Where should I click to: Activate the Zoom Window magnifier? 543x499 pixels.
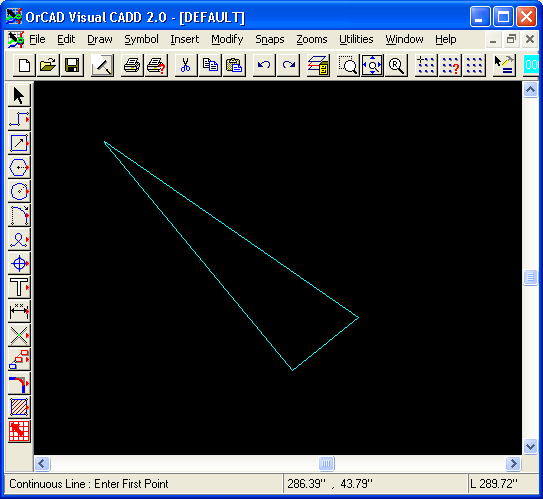[348, 65]
